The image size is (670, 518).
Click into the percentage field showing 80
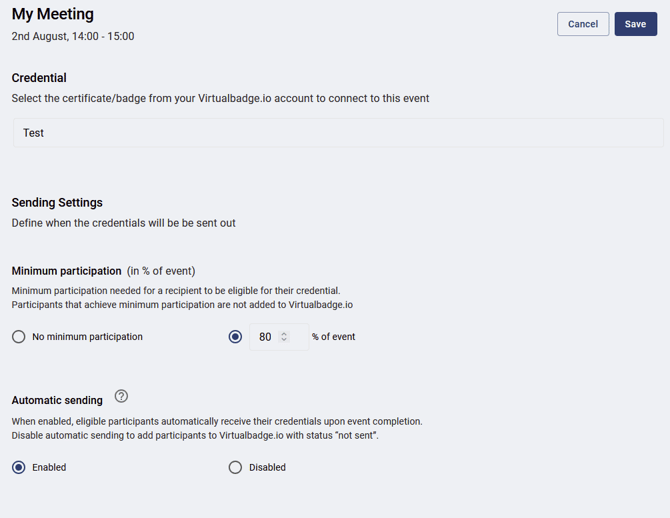(265, 337)
